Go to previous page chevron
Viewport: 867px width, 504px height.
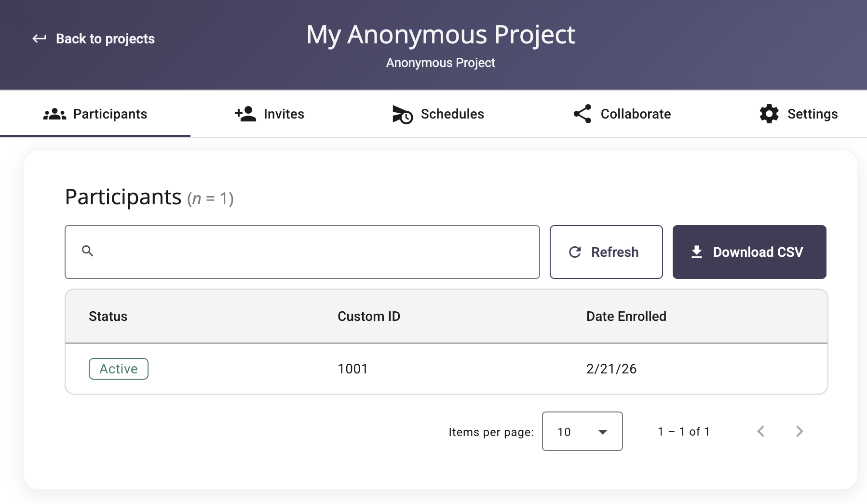(x=761, y=431)
